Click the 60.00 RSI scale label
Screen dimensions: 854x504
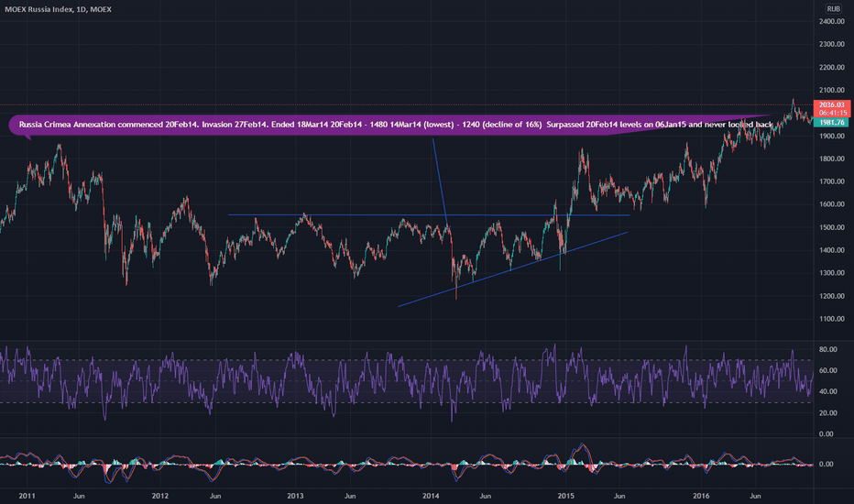tap(827, 370)
